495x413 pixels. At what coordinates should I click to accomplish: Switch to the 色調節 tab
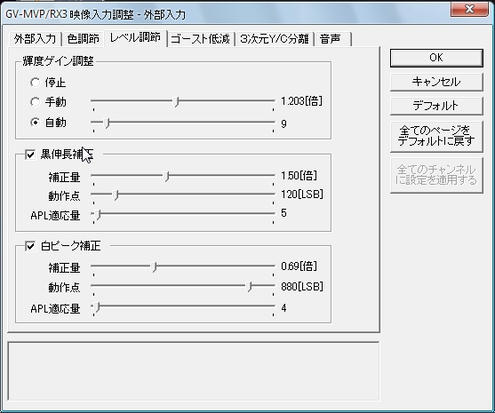click(x=83, y=39)
